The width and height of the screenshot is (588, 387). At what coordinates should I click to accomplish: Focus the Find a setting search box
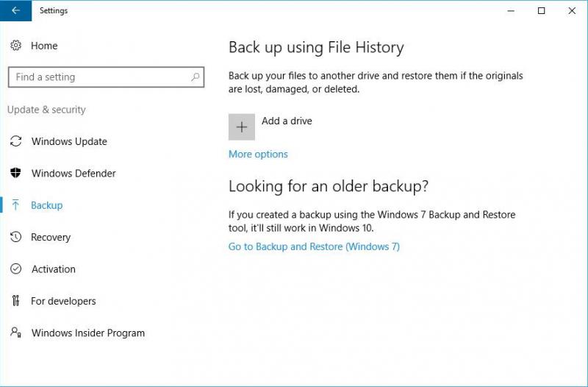tap(106, 77)
